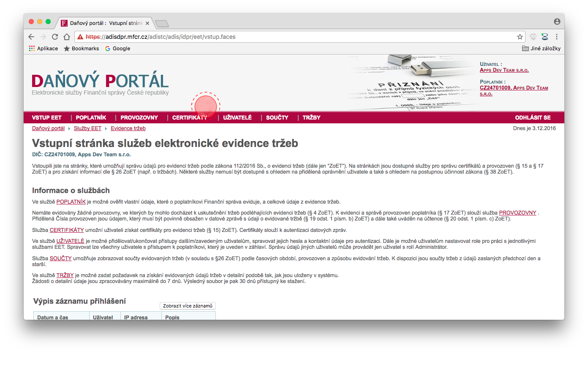
Task: Reload the page with the refresh icon
Action: click(55, 37)
